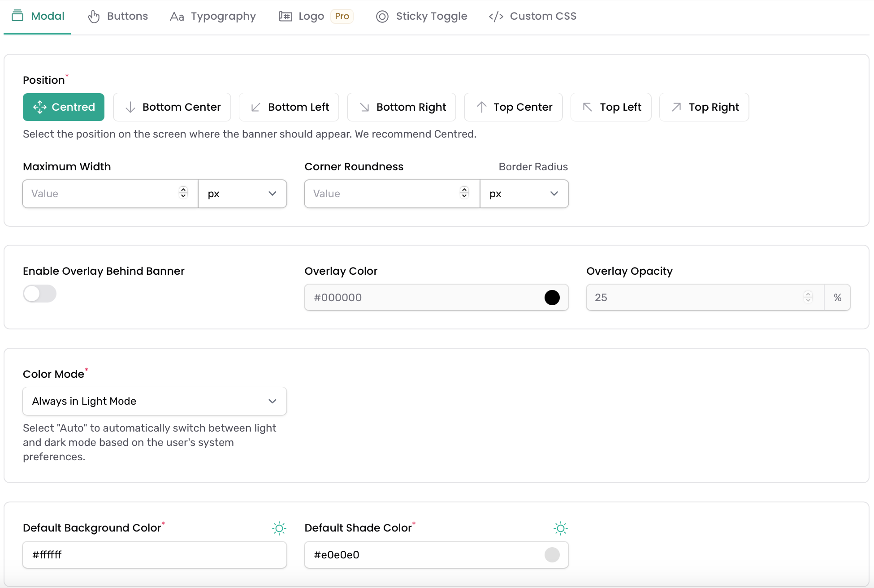The height and width of the screenshot is (588, 874).
Task: Pick the Top Right position
Action: [x=704, y=107]
